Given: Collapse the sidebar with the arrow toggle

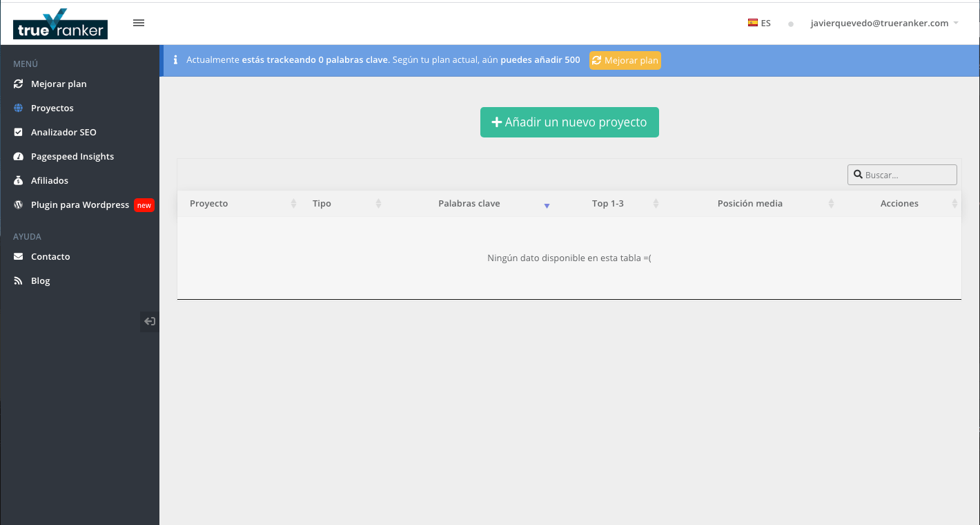Looking at the screenshot, I should 149,321.
